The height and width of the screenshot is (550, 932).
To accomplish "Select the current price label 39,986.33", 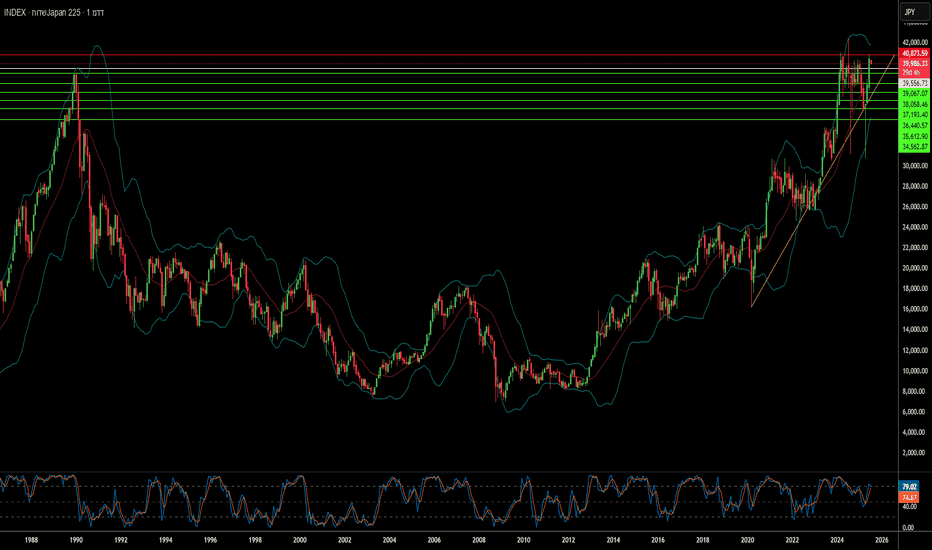I will click(914, 63).
